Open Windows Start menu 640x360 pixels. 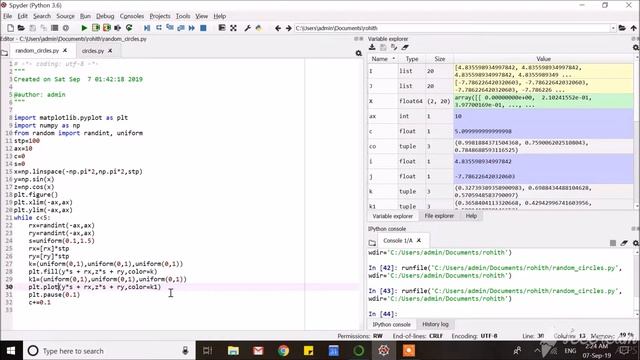11,351
